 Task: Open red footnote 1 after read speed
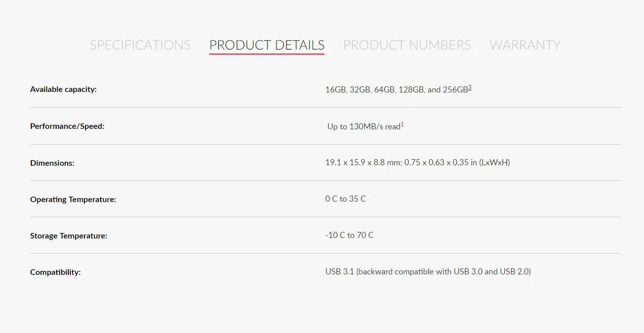pyautogui.click(x=402, y=124)
